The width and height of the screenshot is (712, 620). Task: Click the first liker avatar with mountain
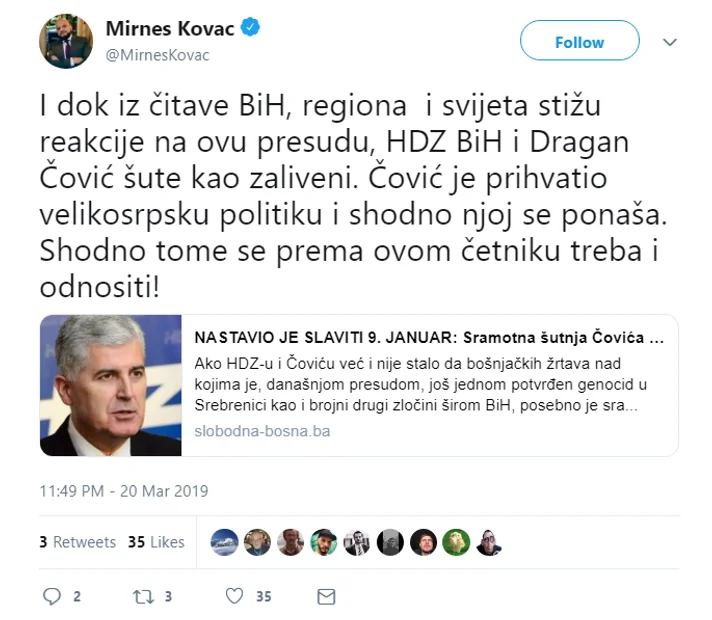tap(224, 542)
